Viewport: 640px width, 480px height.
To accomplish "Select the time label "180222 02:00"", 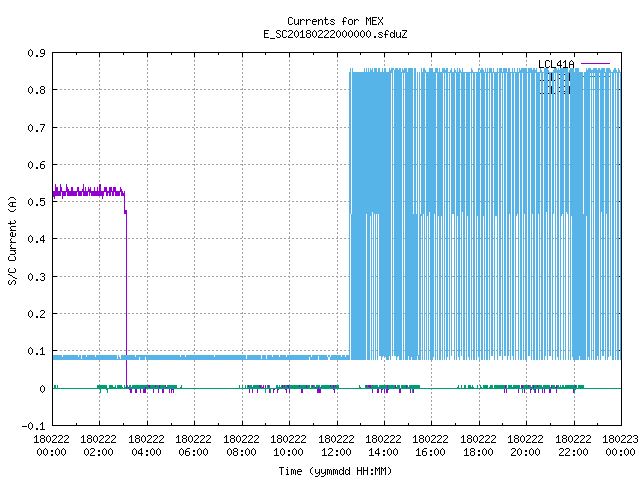I will coord(98,445).
